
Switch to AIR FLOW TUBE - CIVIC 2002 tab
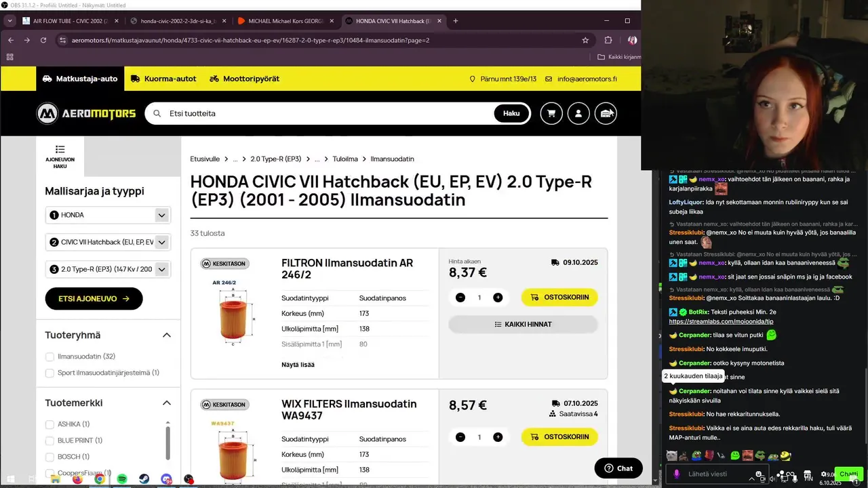pyautogui.click(x=69, y=21)
